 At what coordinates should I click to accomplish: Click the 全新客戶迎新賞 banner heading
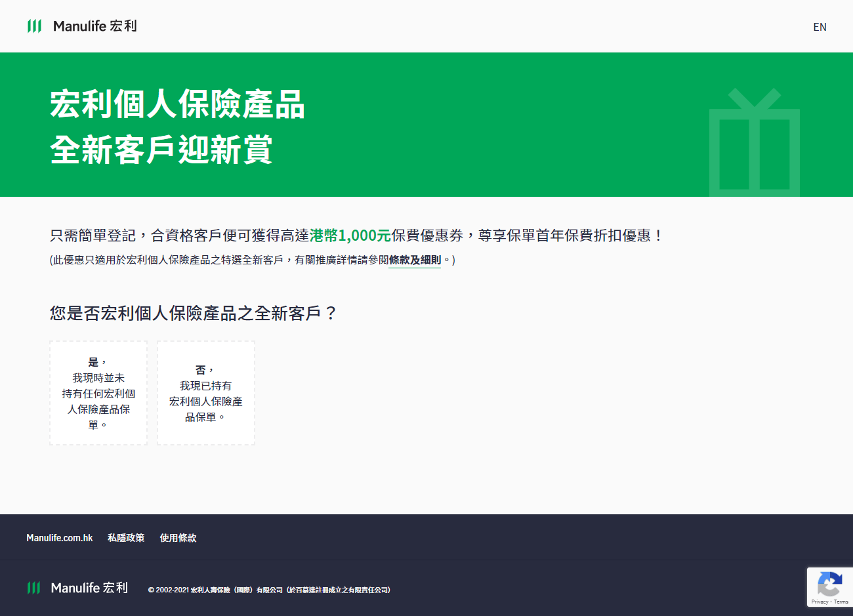pyautogui.click(x=161, y=150)
